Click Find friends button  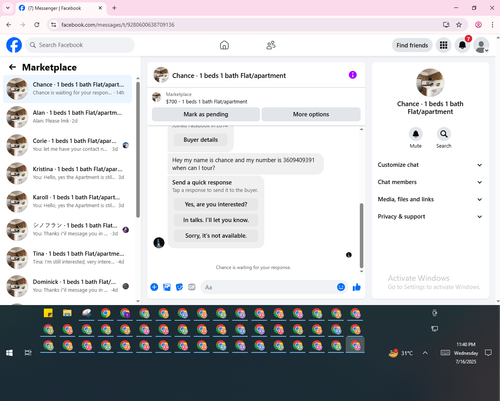point(412,45)
